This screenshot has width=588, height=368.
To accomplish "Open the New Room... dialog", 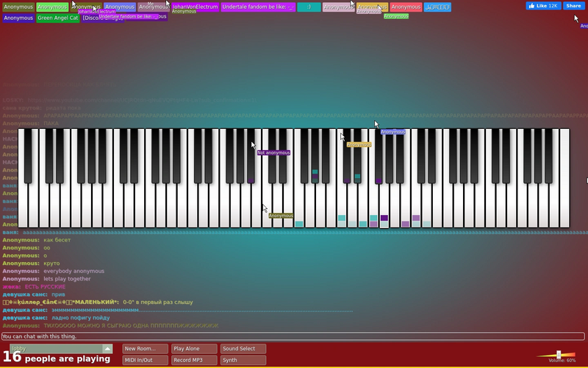I will pyautogui.click(x=145, y=348).
